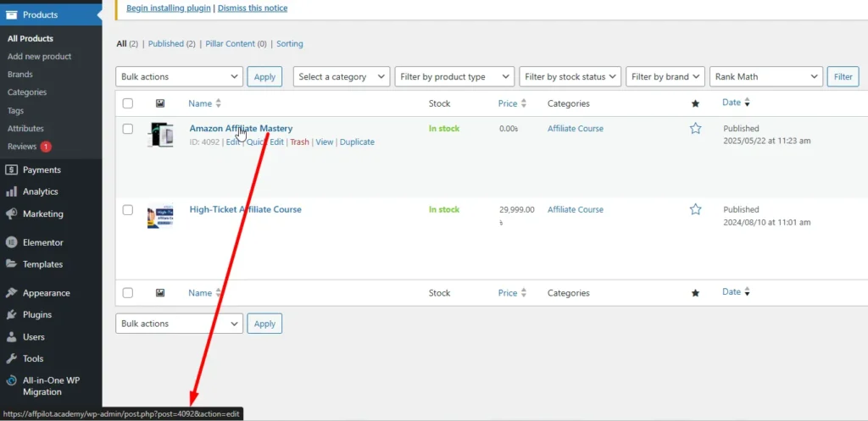Open Brands submenu item
The image size is (868, 421).
(x=20, y=75)
